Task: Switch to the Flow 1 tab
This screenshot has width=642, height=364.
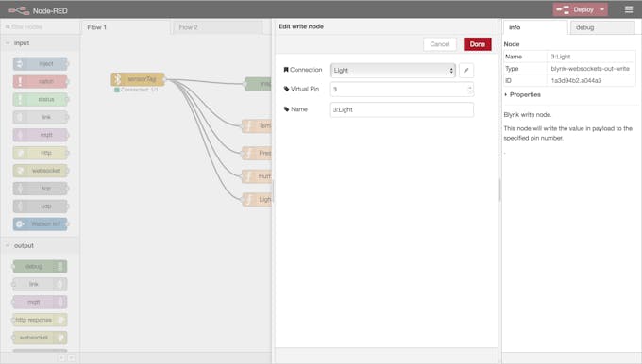Action: (x=126, y=27)
